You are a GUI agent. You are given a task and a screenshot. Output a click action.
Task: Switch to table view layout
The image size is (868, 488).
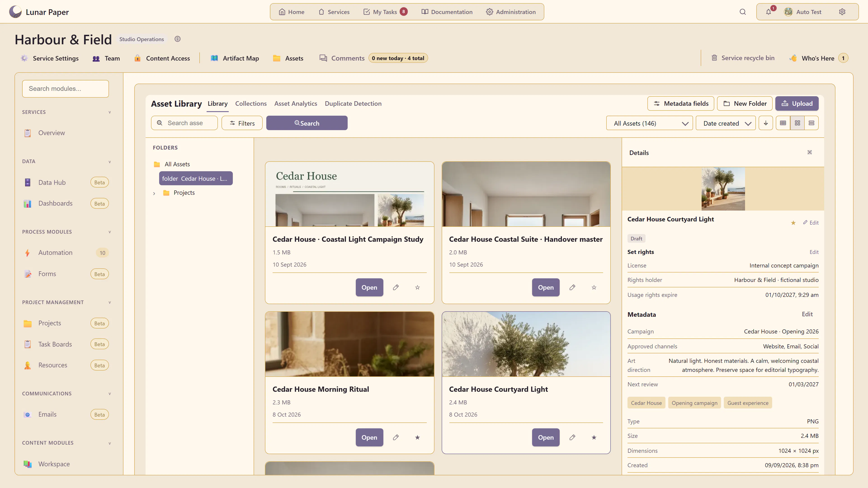click(783, 123)
